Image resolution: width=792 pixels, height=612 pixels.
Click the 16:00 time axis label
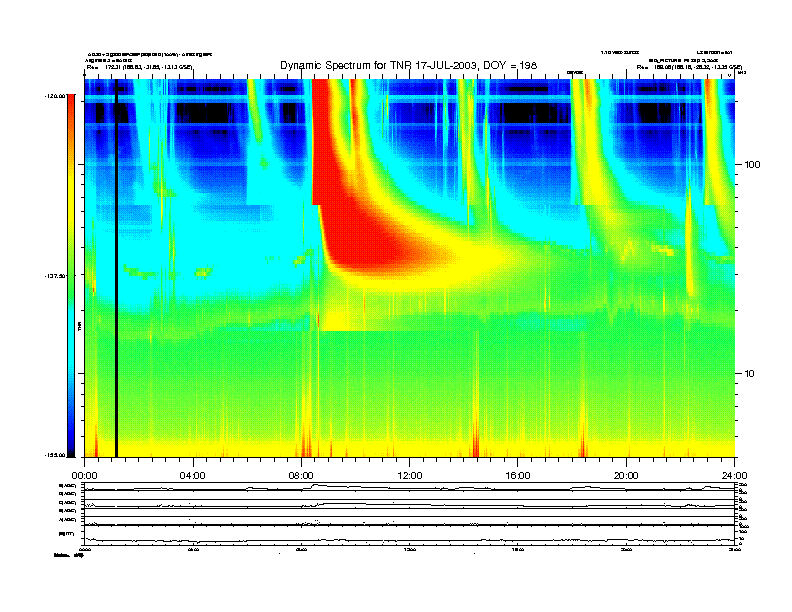(x=518, y=476)
